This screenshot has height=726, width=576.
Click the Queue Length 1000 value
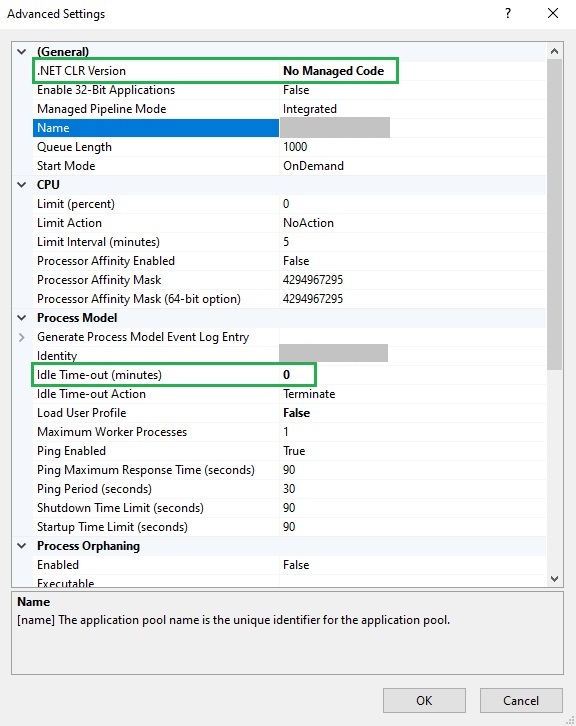coord(295,147)
